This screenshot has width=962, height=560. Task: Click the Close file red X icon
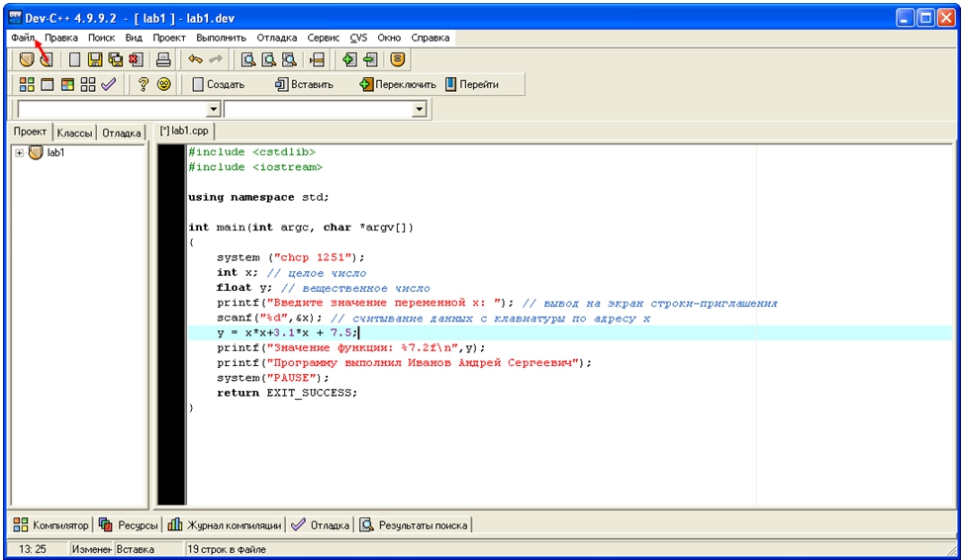tap(136, 60)
